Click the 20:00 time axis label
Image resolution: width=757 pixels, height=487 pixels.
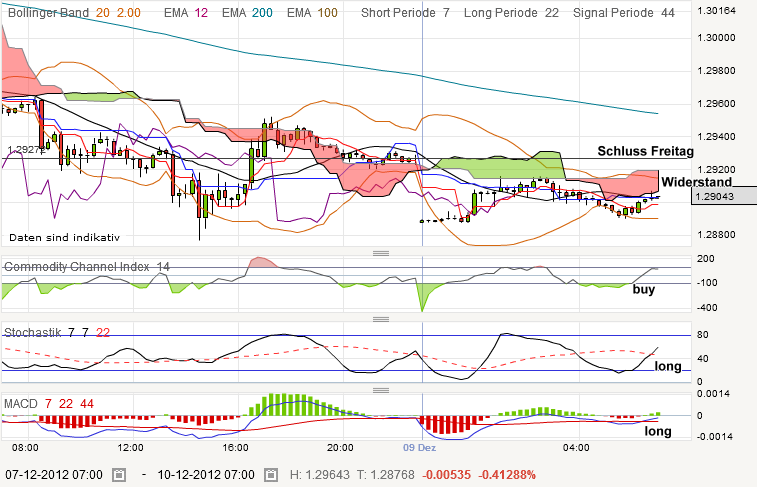[x=340, y=447]
